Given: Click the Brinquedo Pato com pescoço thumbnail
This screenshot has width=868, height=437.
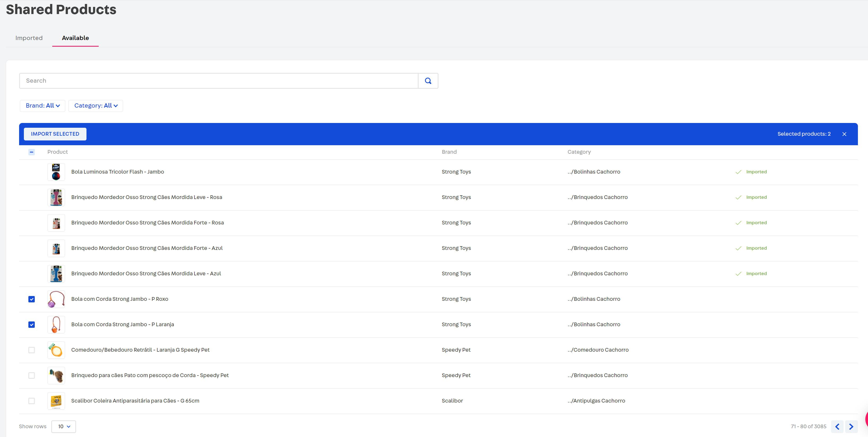Looking at the screenshot, I should (x=56, y=376).
